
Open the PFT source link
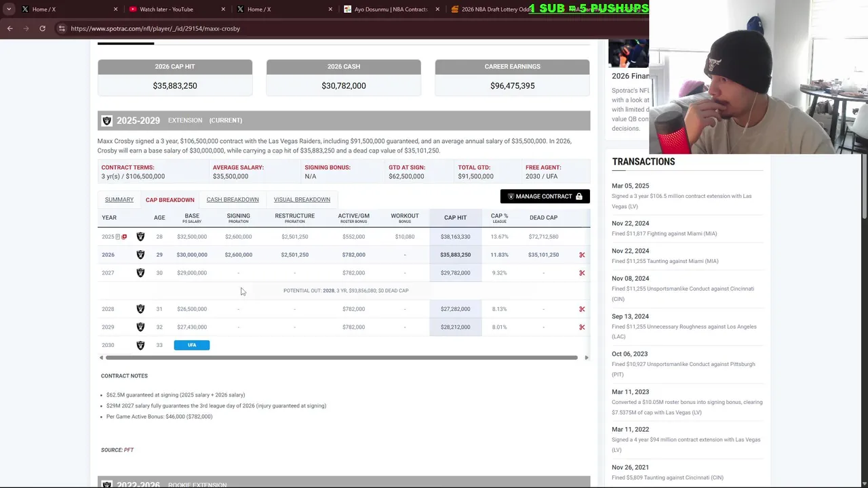click(128, 450)
